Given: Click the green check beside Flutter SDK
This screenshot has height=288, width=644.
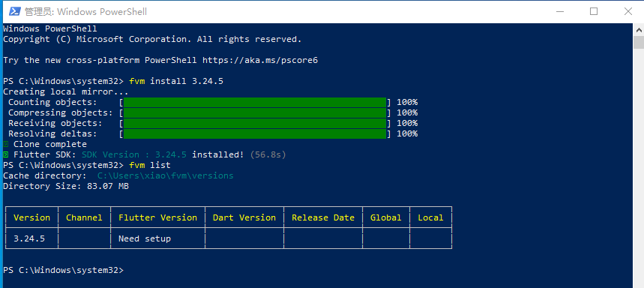Looking at the screenshot, I should tap(6, 155).
